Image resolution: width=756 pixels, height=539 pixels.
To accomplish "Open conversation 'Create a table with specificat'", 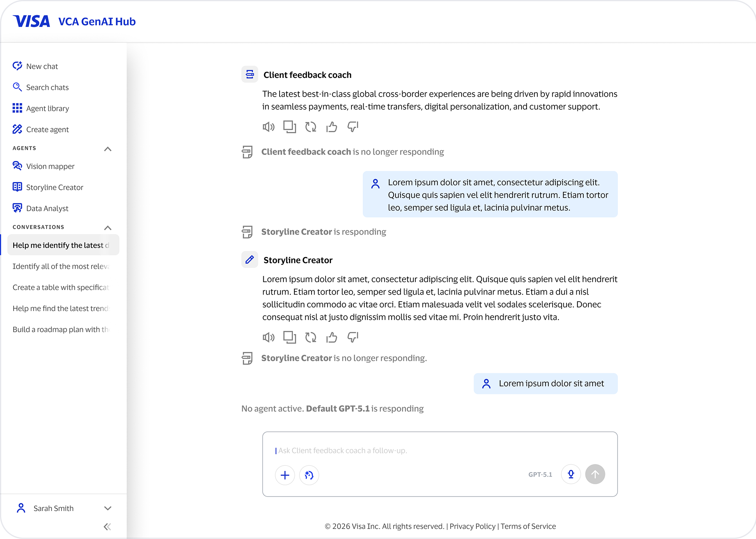I will click(x=61, y=287).
